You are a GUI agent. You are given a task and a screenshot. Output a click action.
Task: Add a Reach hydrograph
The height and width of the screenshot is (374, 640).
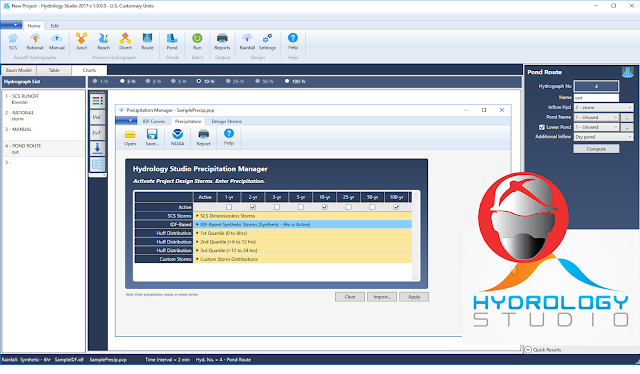click(x=103, y=42)
